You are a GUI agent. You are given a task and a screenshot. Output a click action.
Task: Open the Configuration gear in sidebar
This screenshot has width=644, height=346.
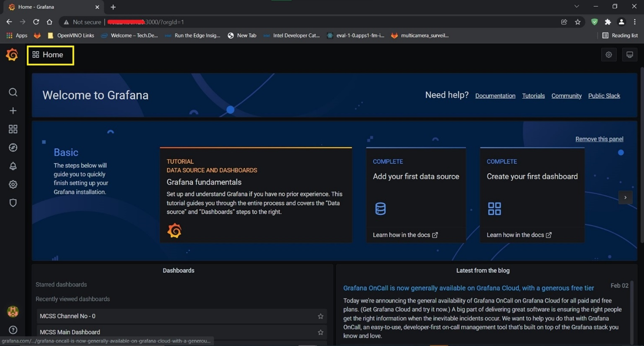pyautogui.click(x=13, y=185)
